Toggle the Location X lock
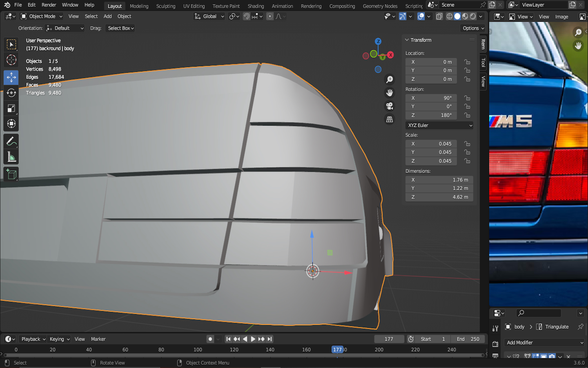Image resolution: width=588 pixels, height=368 pixels. click(467, 62)
